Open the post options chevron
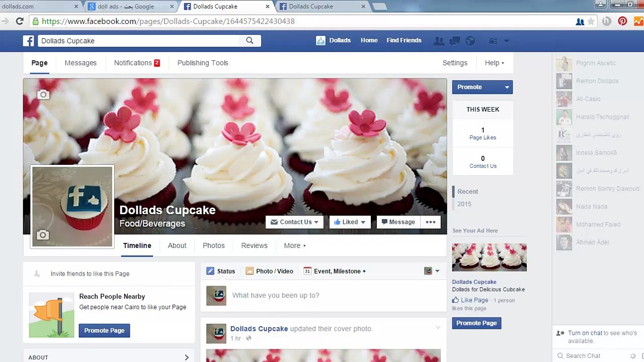Screen dimensions: 644x362 tap(438, 328)
